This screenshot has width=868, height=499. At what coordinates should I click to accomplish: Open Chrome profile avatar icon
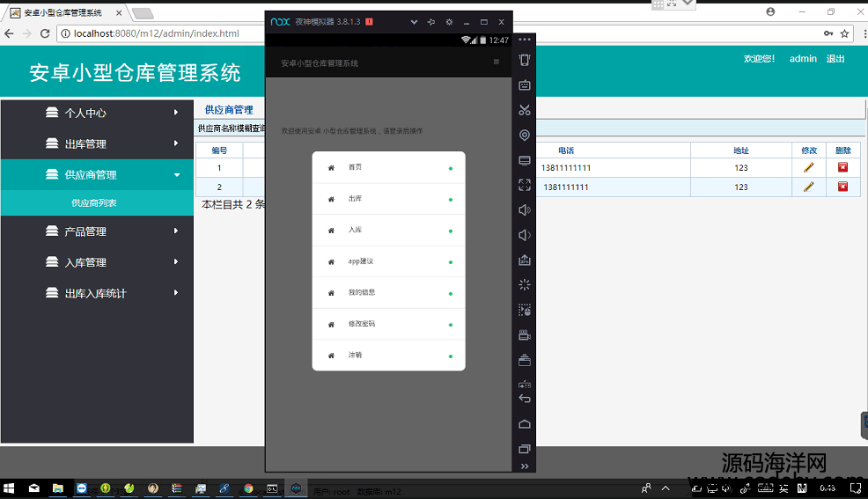point(770,11)
